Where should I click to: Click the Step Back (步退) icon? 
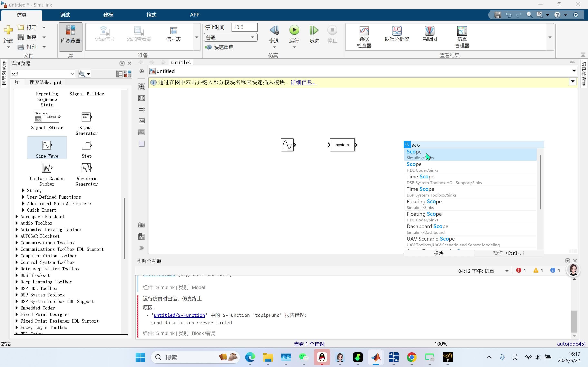pos(274,30)
